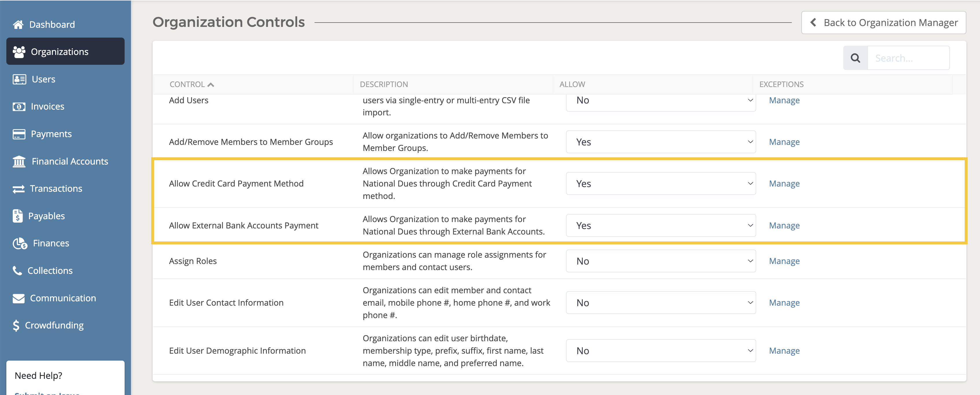Click the Users ID card icon

19,79
